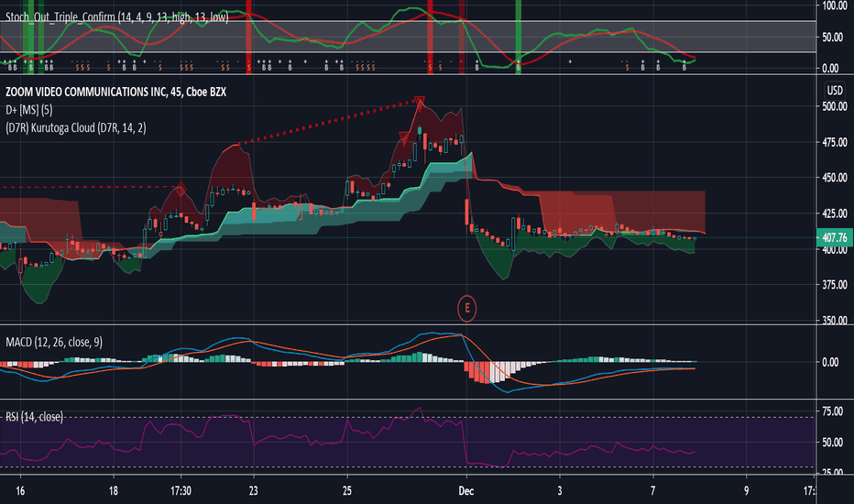
Task: Click the earnings 'E' marker
Action: coord(466,309)
